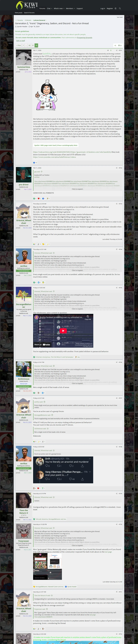Click the share icon on post #742
This screenshot has width=138, height=644.
[x=117, y=168]
